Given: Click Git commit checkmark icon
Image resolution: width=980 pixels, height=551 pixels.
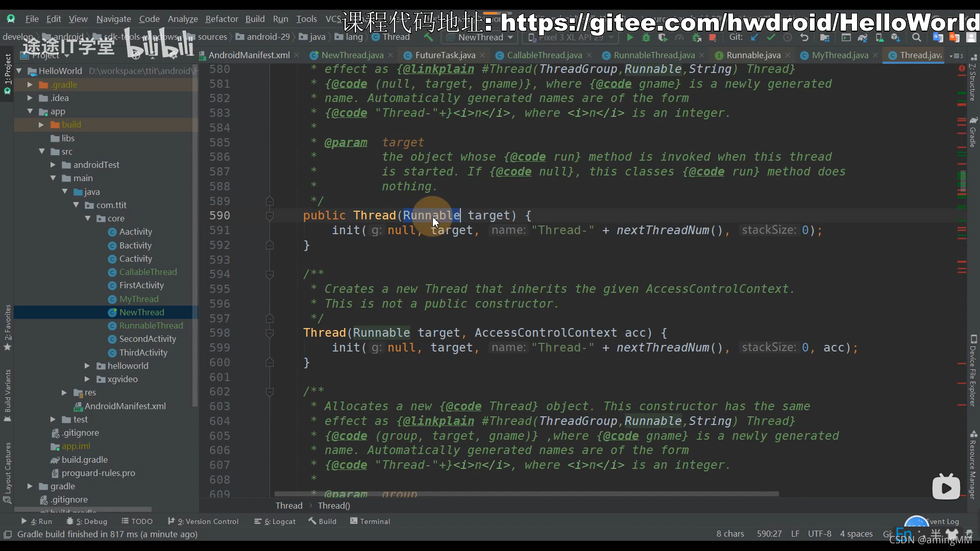Looking at the screenshot, I should pyautogui.click(x=771, y=37).
